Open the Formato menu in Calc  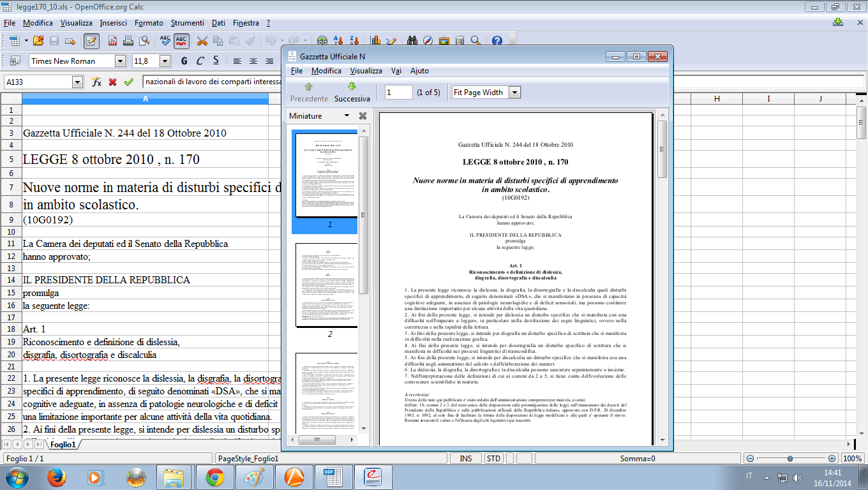149,23
